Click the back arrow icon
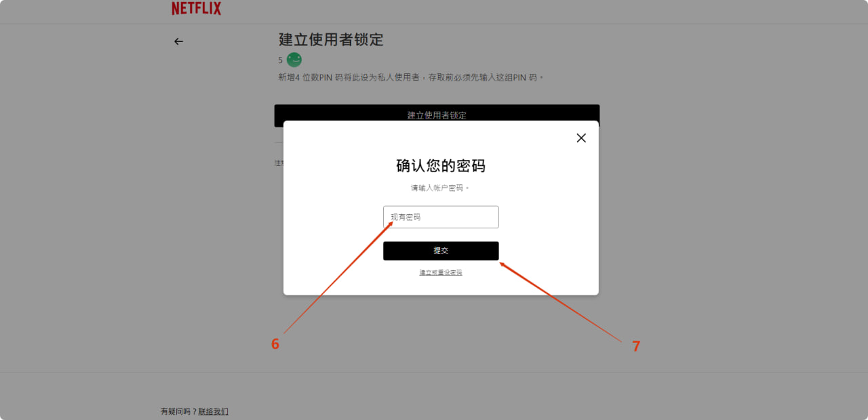The width and height of the screenshot is (868, 420). tap(178, 41)
